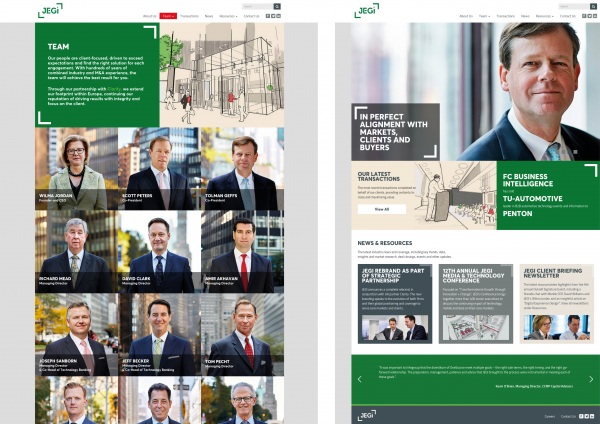
Task: Open the first social icon in the home page footer
Action: pos(581,416)
